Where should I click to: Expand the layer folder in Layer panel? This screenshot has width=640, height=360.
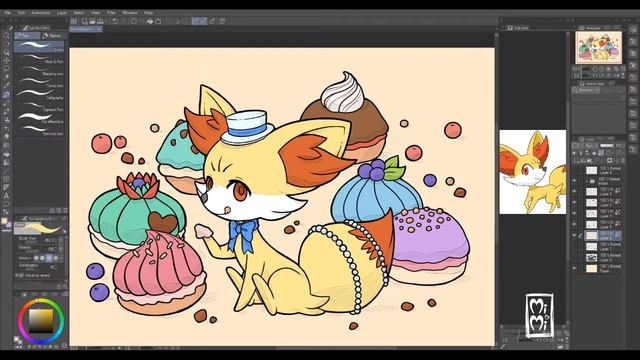pos(587,180)
